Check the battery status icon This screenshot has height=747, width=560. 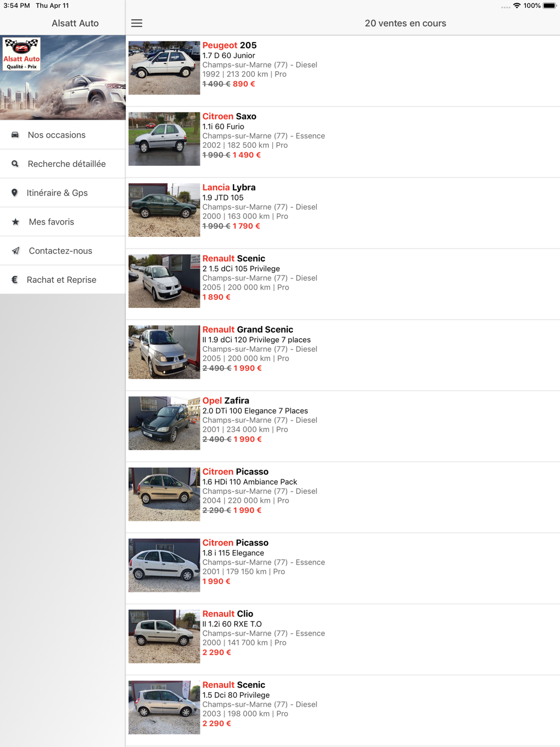(549, 6)
